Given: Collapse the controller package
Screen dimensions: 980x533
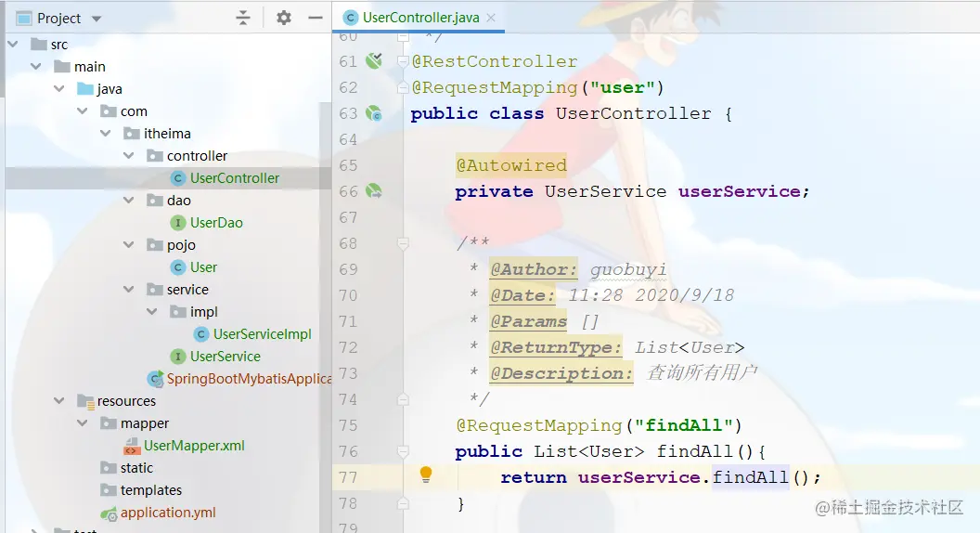Looking at the screenshot, I should point(129,156).
